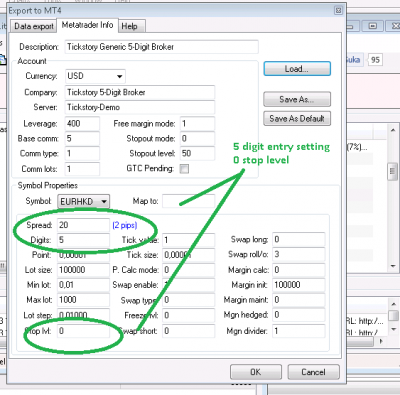Edit the Mgn hedged field
Viewport: 400px width, 395px height.
tap(299, 315)
